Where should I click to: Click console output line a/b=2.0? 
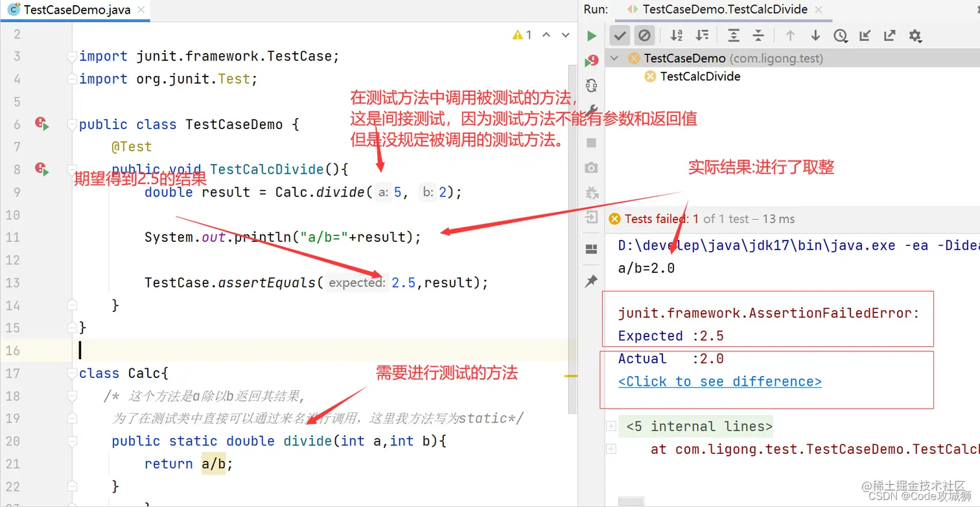(x=646, y=267)
